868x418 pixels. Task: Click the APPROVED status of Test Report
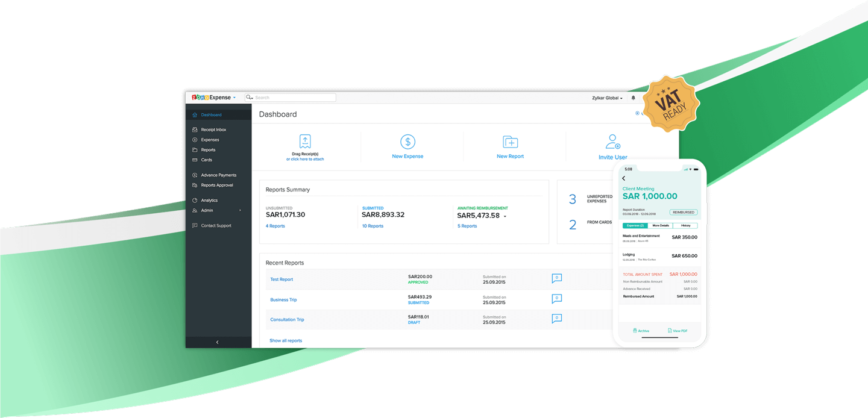418,282
